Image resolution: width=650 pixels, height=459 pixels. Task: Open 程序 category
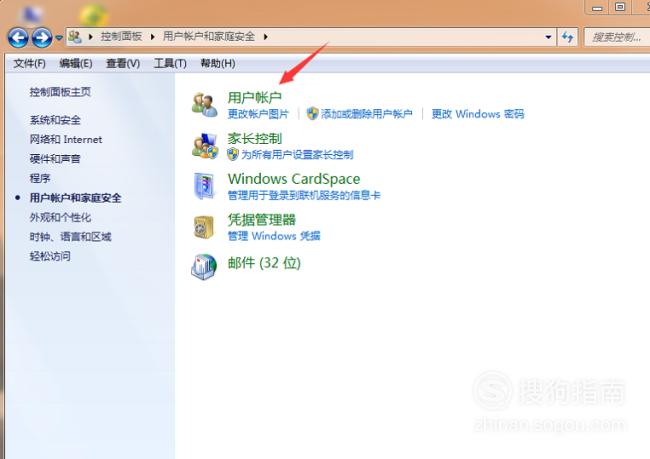(x=40, y=178)
